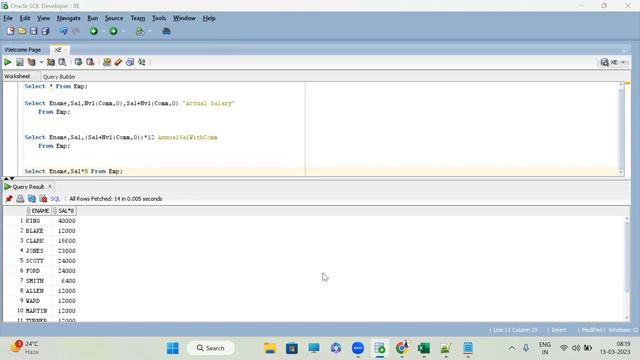Click the SAL*8 column header
The height and width of the screenshot is (360, 640).
64,211
